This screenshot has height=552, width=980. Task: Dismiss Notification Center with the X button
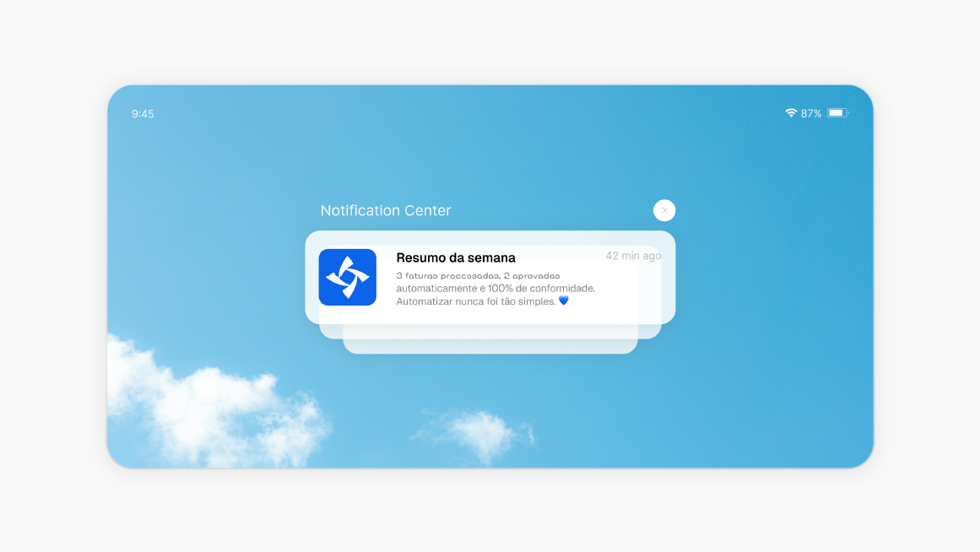[x=664, y=210]
